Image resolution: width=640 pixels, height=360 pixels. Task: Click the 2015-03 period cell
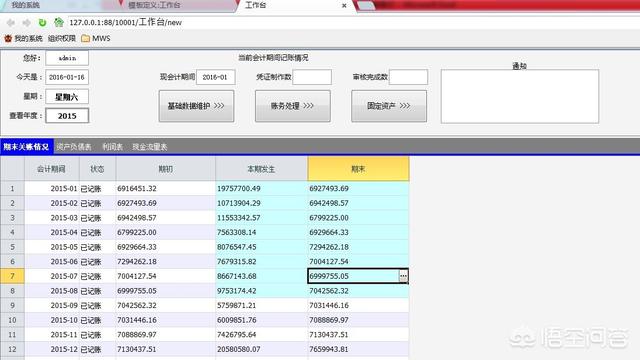51,218
